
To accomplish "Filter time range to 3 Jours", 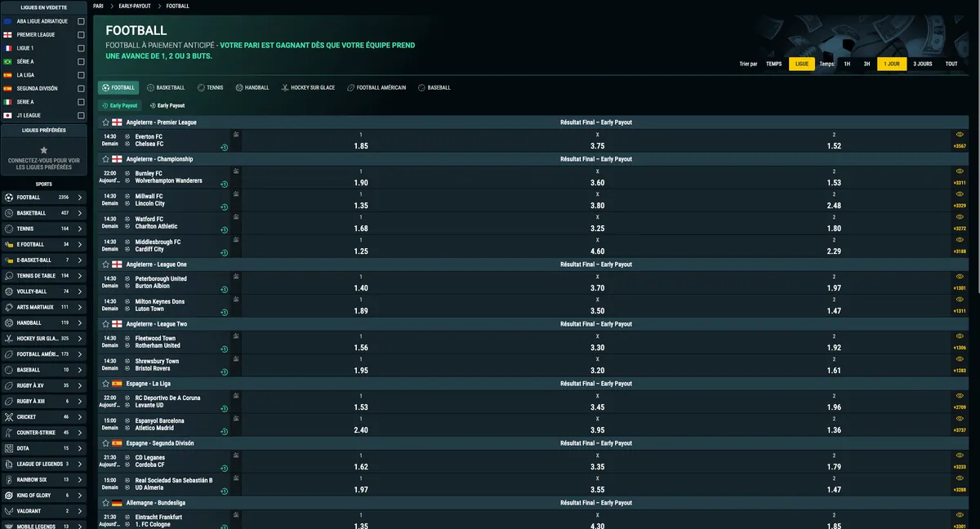I will pos(923,64).
